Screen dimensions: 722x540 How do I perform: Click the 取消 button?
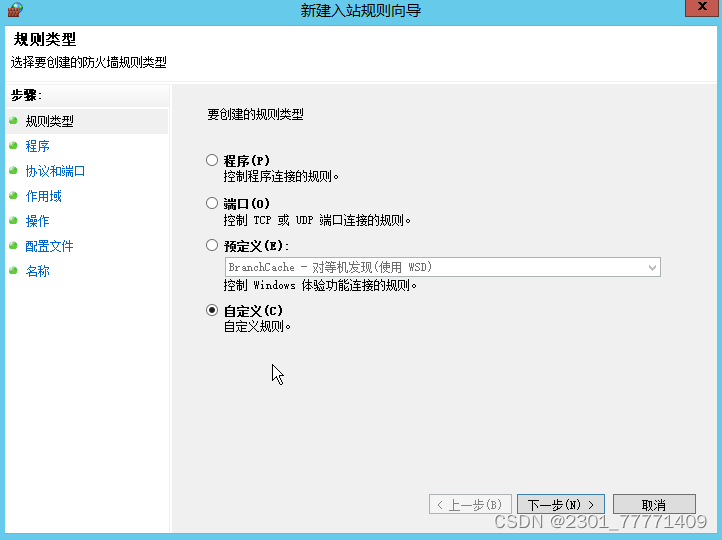pyautogui.click(x=654, y=505)
